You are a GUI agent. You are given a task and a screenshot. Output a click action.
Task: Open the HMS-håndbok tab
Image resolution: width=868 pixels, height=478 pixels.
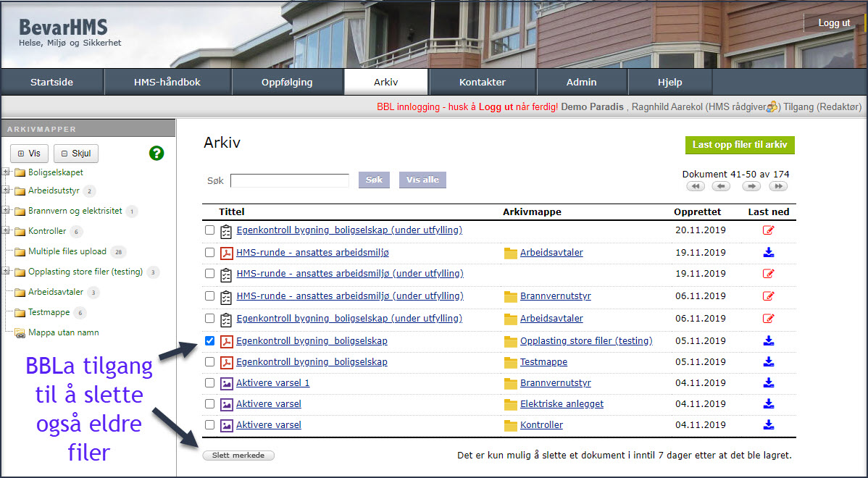(167, 82)
